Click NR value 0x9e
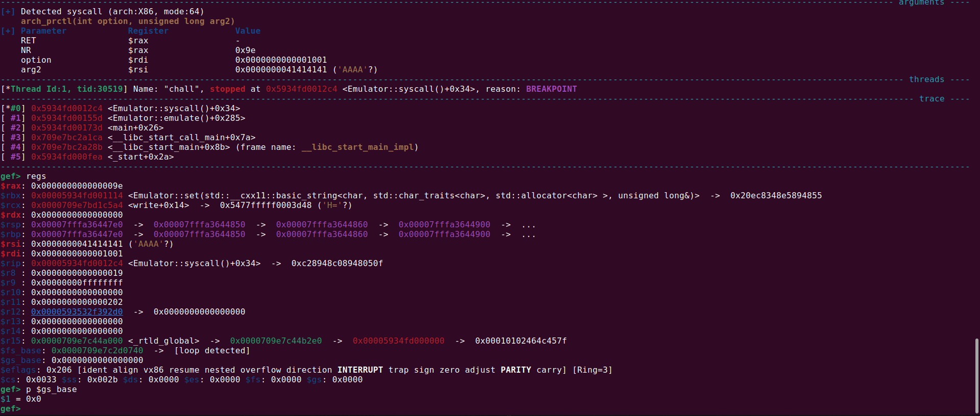This screenshot has height=416, width=980. [x=245, y=50]
